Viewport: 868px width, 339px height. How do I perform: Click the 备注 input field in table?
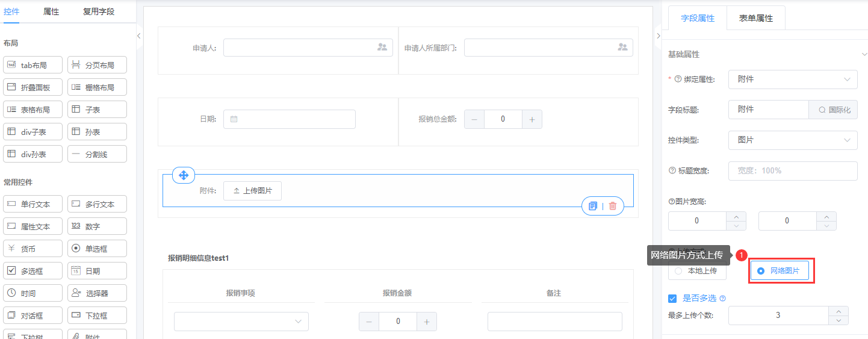coord(555,322)
